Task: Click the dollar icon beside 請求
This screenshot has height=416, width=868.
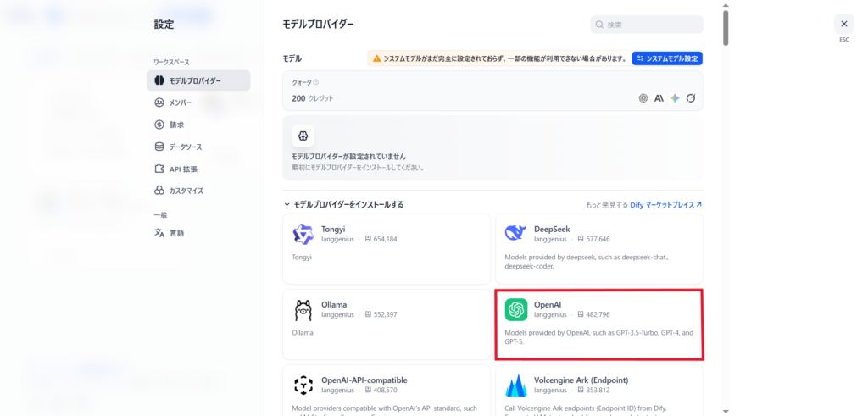Action: pos(159,125)
